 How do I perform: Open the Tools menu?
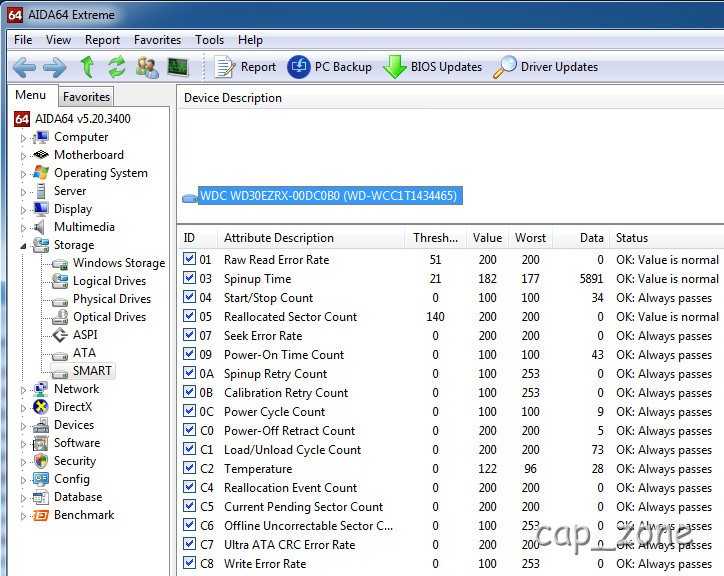209,40
